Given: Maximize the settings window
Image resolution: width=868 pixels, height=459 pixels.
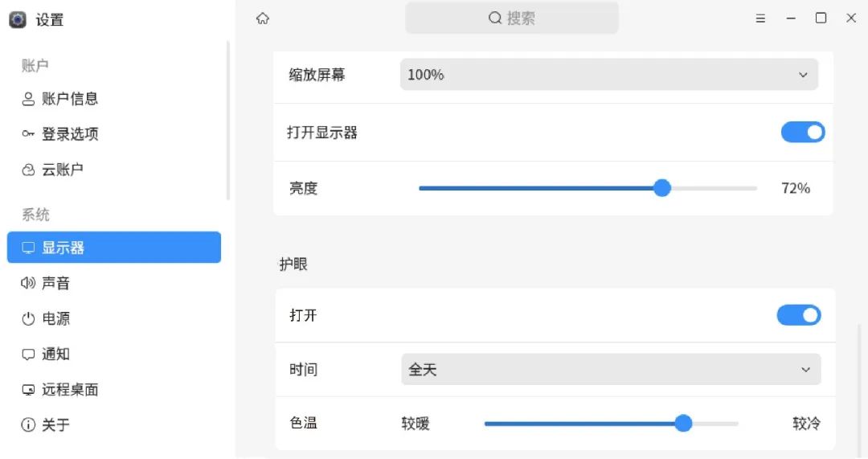Looking at the screenshot, I should point(821,18).
